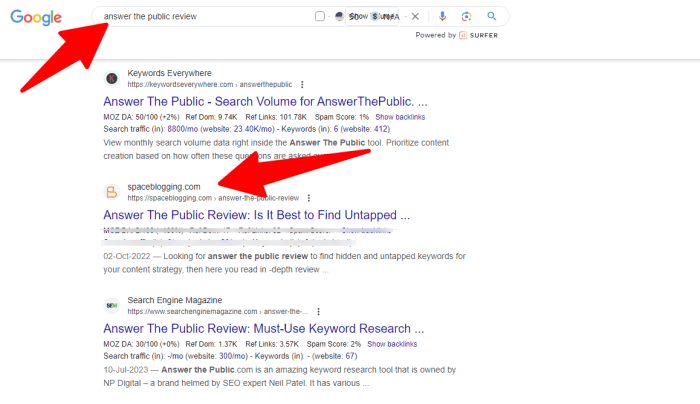Image resolution: width=700 pixels, height=404 pixels.
Task: Tick the checkbox inside the search bar
Action: point(319,17)
